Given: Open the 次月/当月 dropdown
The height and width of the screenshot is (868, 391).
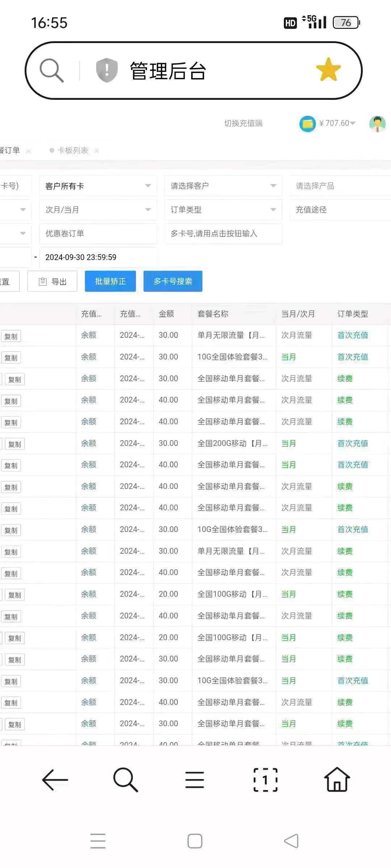Looking at the screenshot, I should pyautogui.click(x=98, y=210).
